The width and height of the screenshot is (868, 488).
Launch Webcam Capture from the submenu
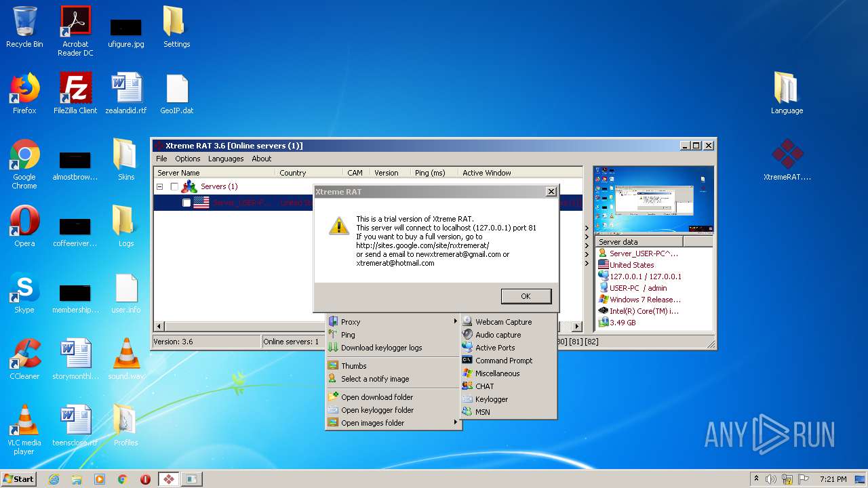[509, 322]
